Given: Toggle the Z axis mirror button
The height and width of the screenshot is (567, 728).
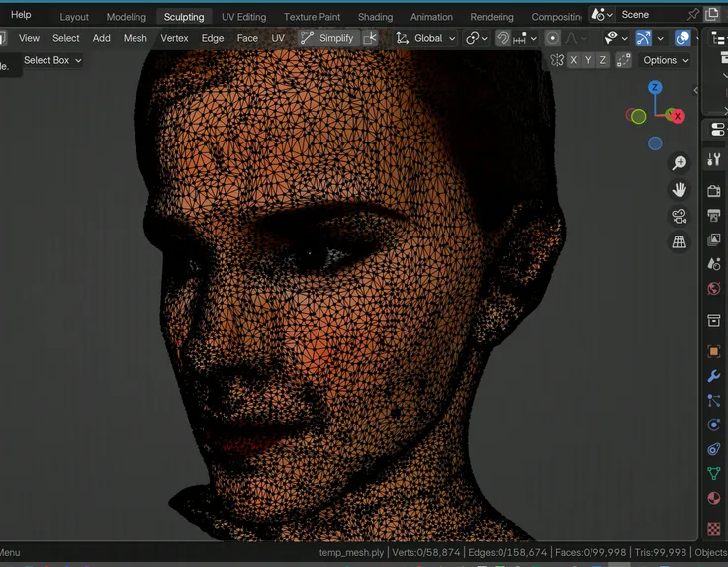Looking at the screenshot, I should (602, 60).
